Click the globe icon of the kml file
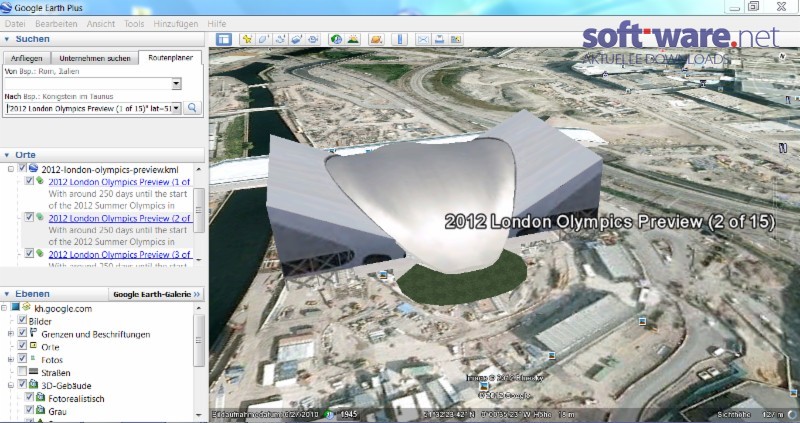The image size is (800, 423). click(x=33, y=168)
